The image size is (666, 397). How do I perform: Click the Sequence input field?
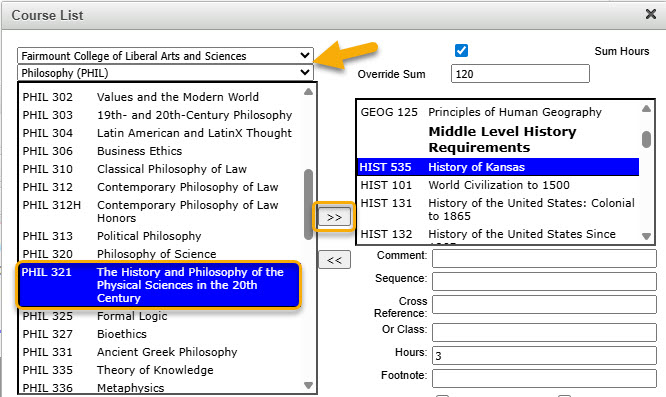pos(544,282)
